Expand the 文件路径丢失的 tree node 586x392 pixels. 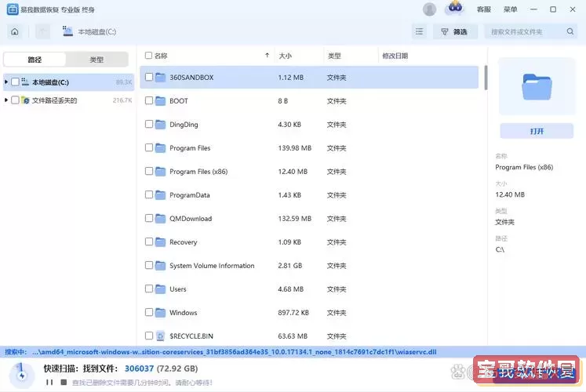click(6, 100)
